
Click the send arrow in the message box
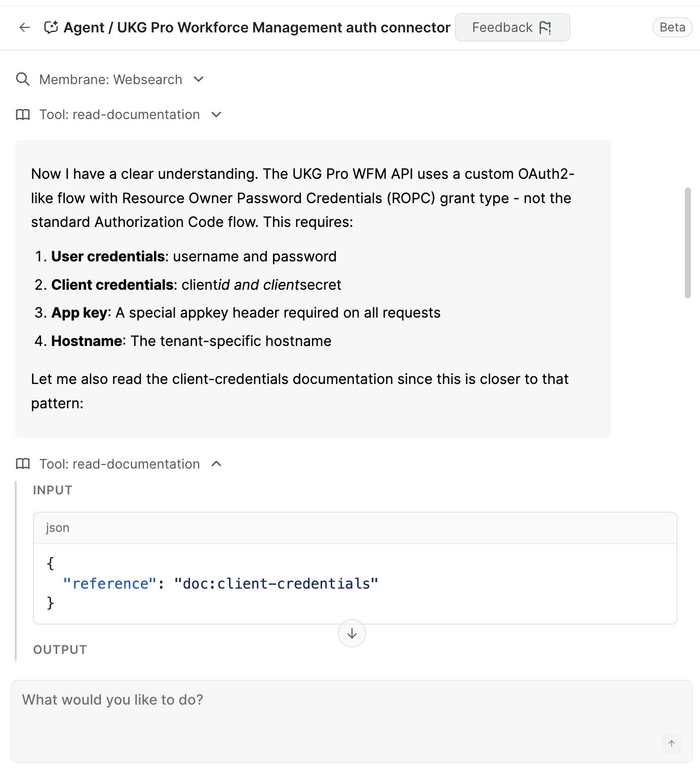(671, 744)
